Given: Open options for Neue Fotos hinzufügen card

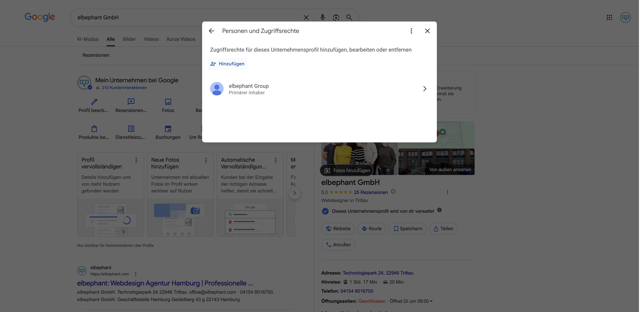Looking at the screenshot, I should [206, 160].
